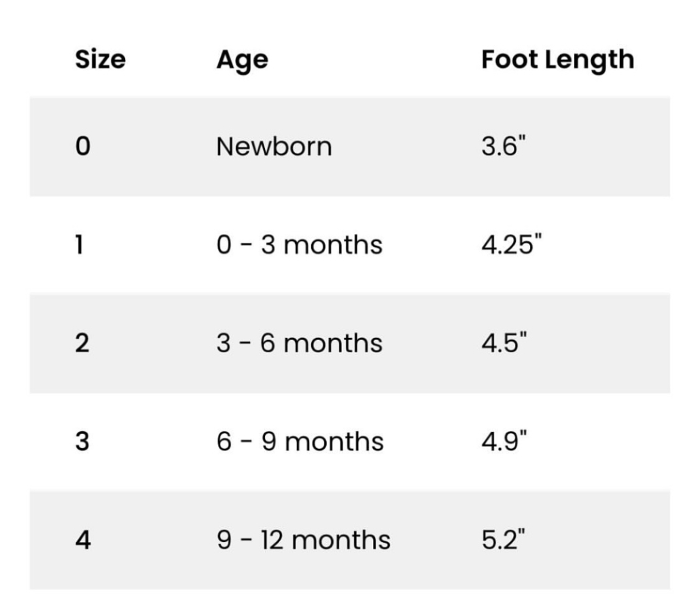Select the size 2 cell
700x608 pixels.
(83, 343)
